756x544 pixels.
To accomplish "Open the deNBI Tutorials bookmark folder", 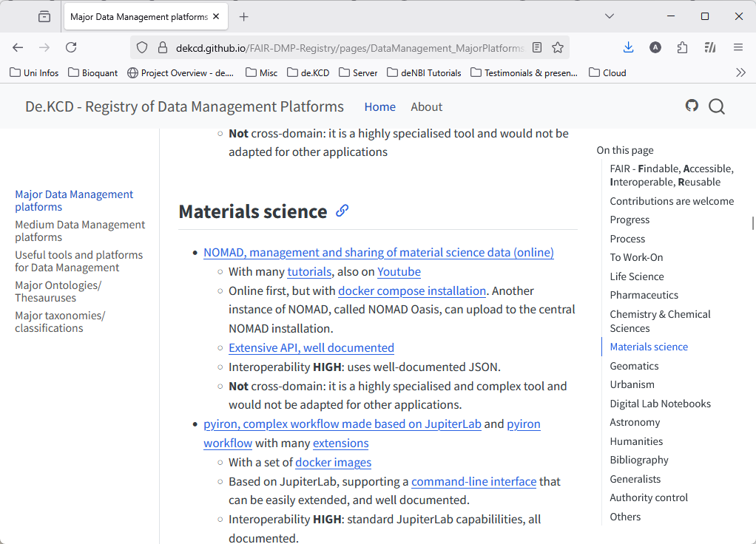I will click(424, 72).
